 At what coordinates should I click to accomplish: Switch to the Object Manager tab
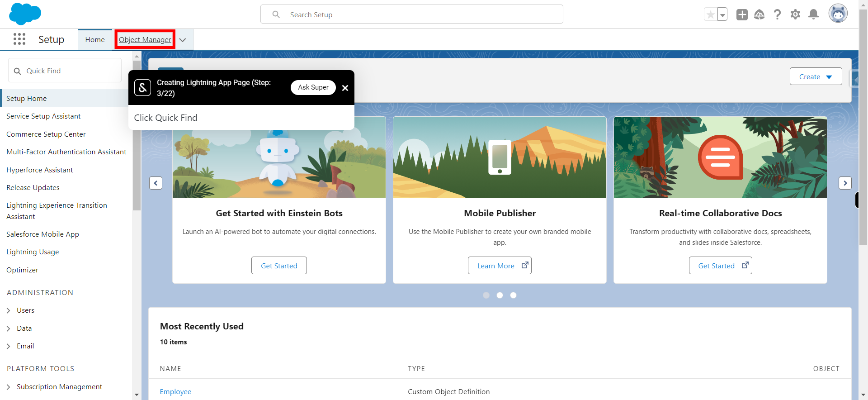145,40
